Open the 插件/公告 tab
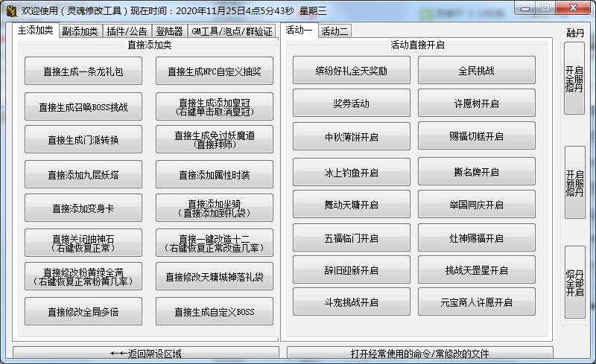 point(126,31)
